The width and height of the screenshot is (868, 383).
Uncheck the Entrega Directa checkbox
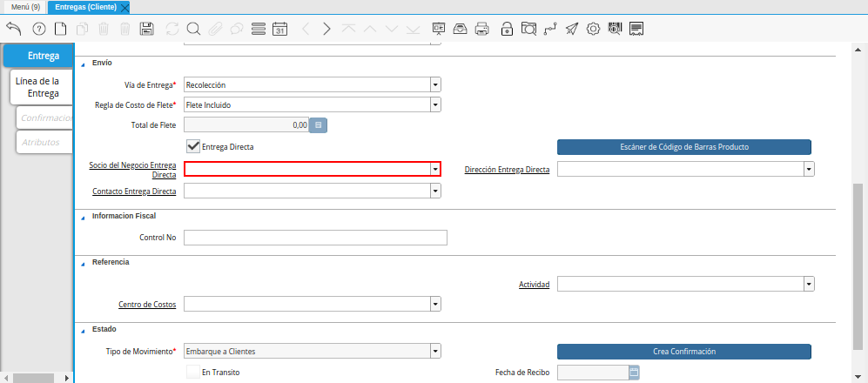[x=193, y=146]
